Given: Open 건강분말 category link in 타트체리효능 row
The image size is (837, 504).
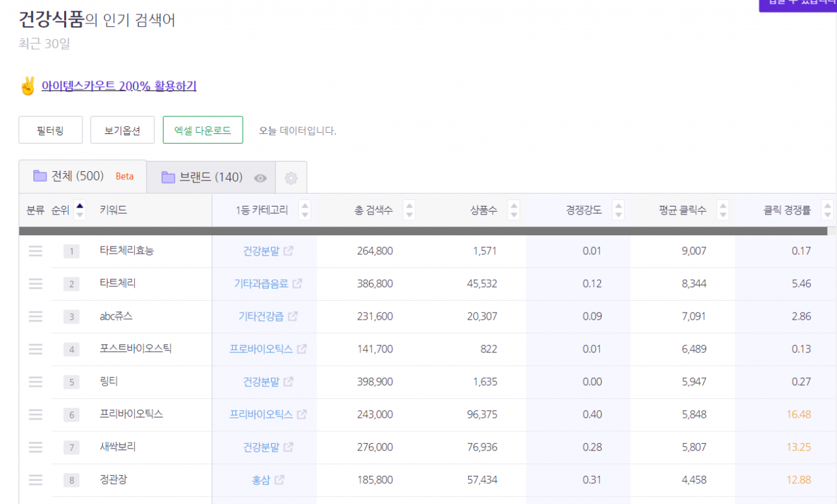Looking at the screenshot, I should pyautogui.click(x=261, y=251).
